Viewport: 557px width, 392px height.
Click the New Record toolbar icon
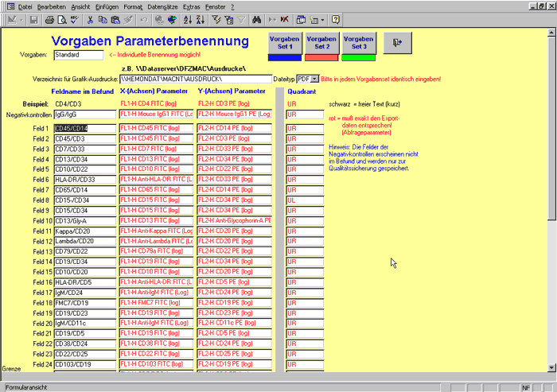[272, 20]
